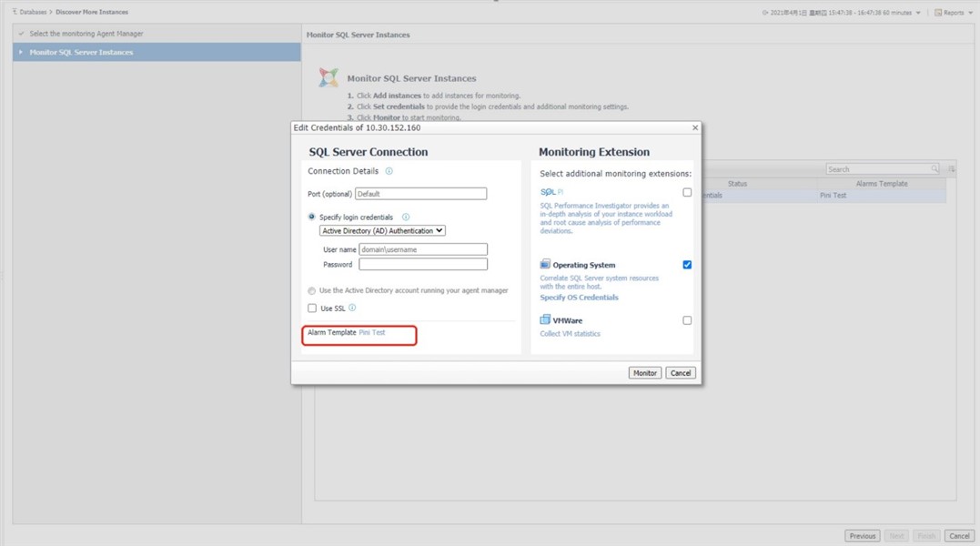Screen dimensions: 980x546
Task: Click the Databases breadcrumb link
Action: (33, 12)
